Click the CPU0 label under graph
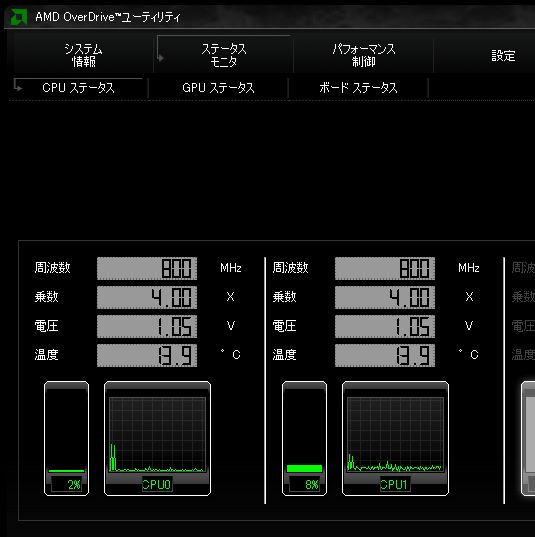The width and height of the screenshot is (535, 537). [x=157, y=484]
